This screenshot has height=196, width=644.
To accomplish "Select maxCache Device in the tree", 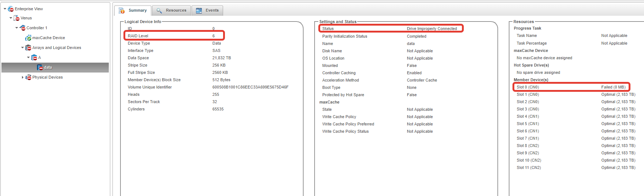I will click(x=48, y=38).
